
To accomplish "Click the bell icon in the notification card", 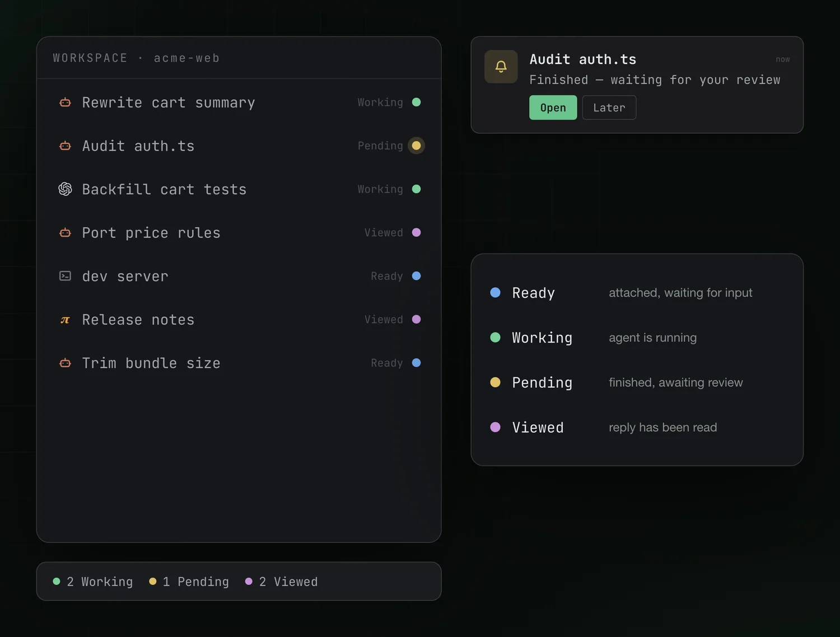I will (x=501, y=67).
